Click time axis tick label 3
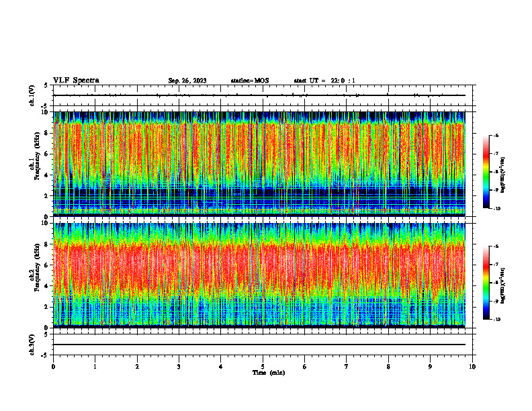532x411 pixels. 179,367
